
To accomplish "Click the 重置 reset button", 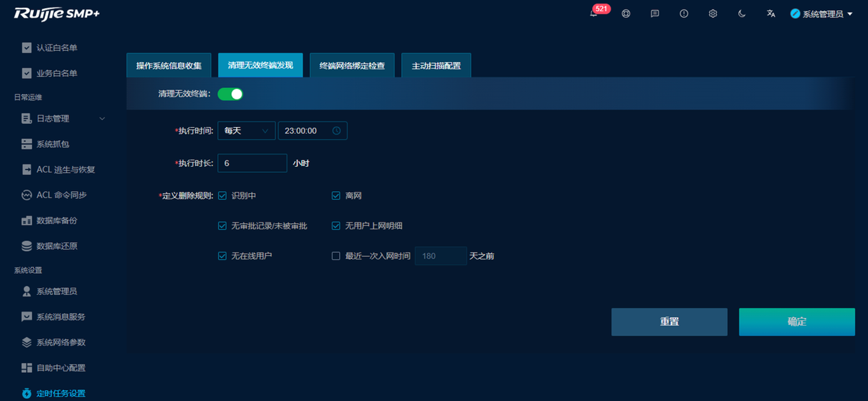I will click(x=669, y=322).
